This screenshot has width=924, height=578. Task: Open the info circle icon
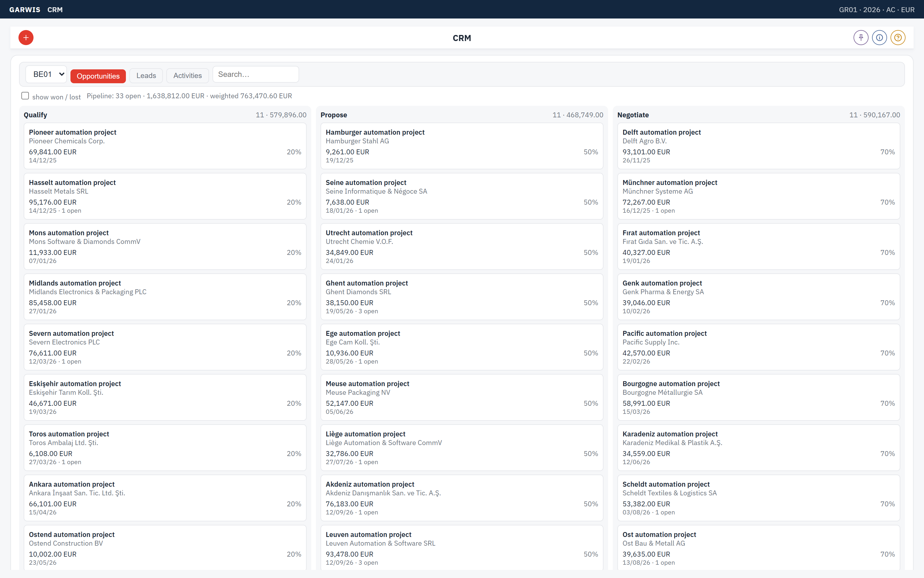coord(879,38)
